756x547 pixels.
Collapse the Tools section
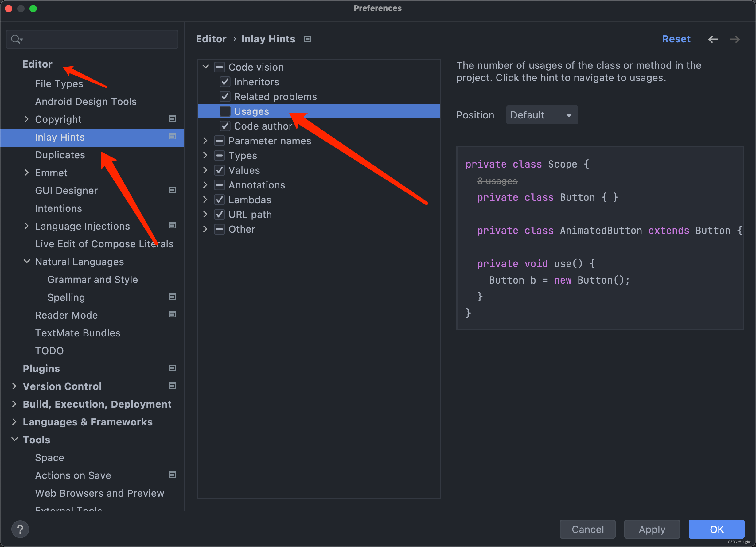tap(14, 439)
